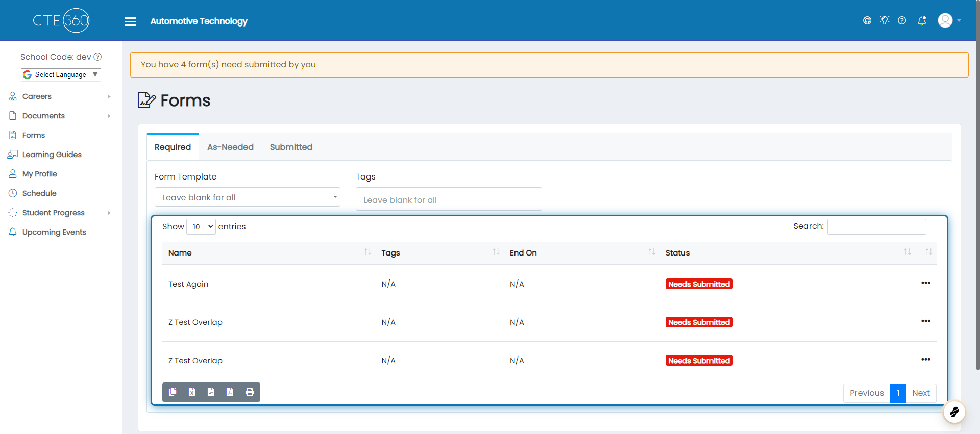Open Learning Guides in the sidebar
980x434 pixels.
(52, 155)
